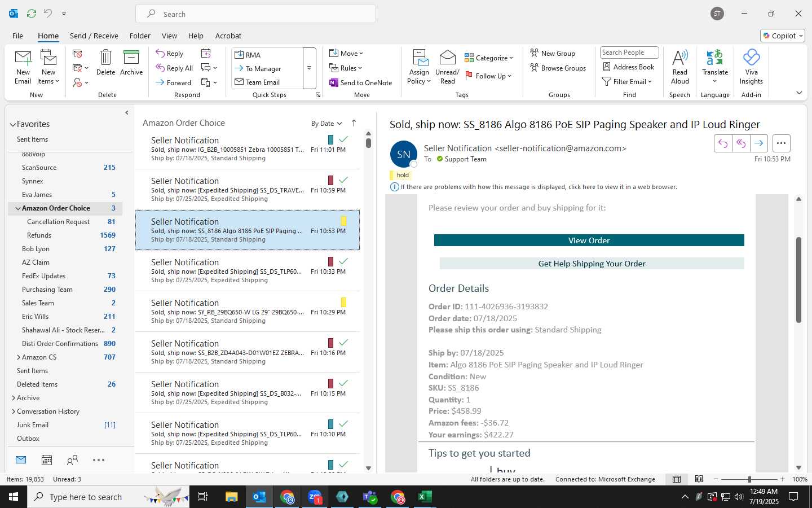
Task: Open the View tab
Action: coord(169,36)
